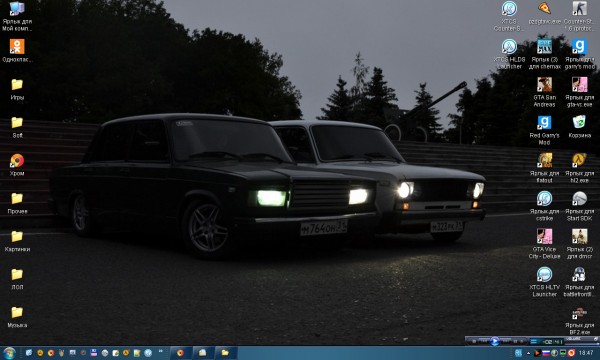Click the play button in mini player
600x360 pixels.
coord(494,341)
